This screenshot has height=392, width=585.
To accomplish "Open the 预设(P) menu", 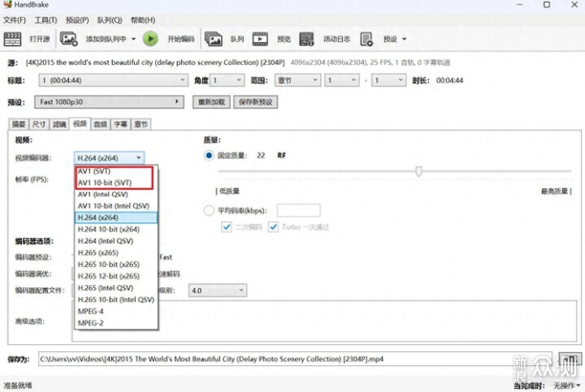I will tap(77, 20).
